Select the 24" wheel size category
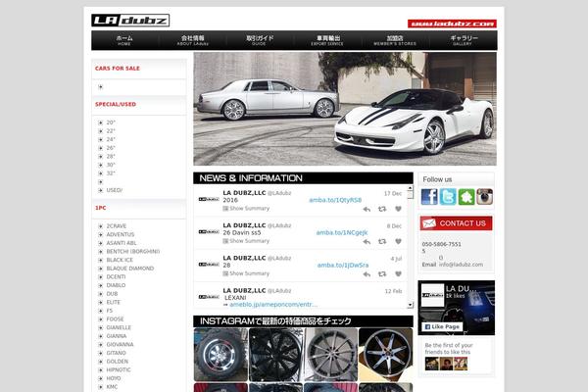 (111, 139)
